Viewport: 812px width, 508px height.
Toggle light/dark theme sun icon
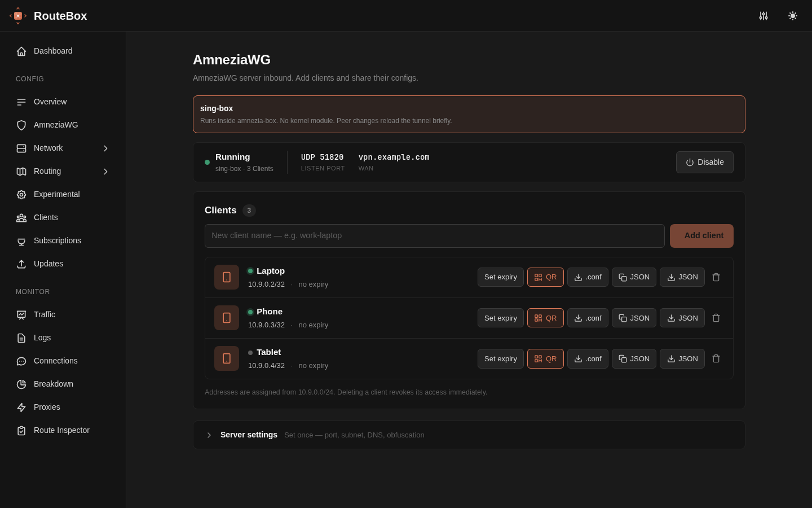(x=793, y=16)
